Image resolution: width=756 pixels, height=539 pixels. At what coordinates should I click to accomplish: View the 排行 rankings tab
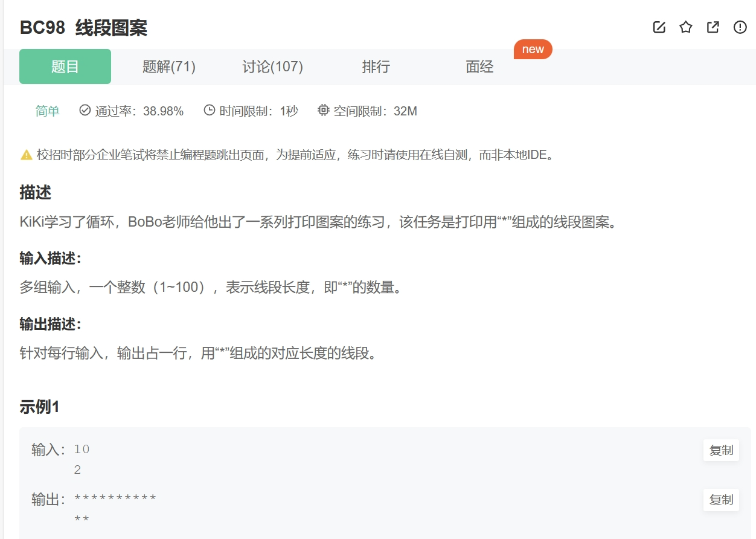point(376,66)
